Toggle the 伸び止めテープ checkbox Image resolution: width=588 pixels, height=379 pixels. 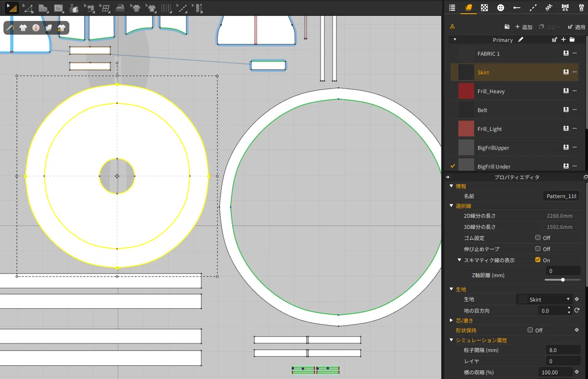click(x=538, y=249)
